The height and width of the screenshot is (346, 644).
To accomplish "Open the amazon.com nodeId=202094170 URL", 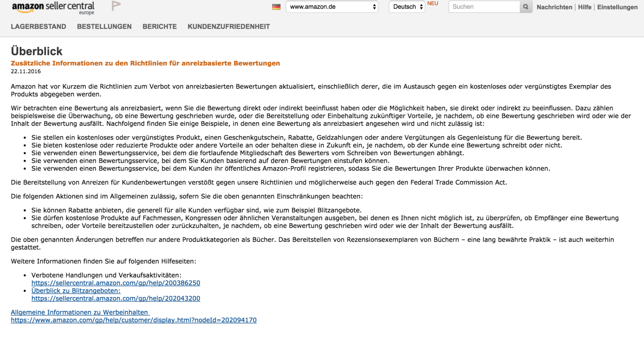I will point(134,320).
